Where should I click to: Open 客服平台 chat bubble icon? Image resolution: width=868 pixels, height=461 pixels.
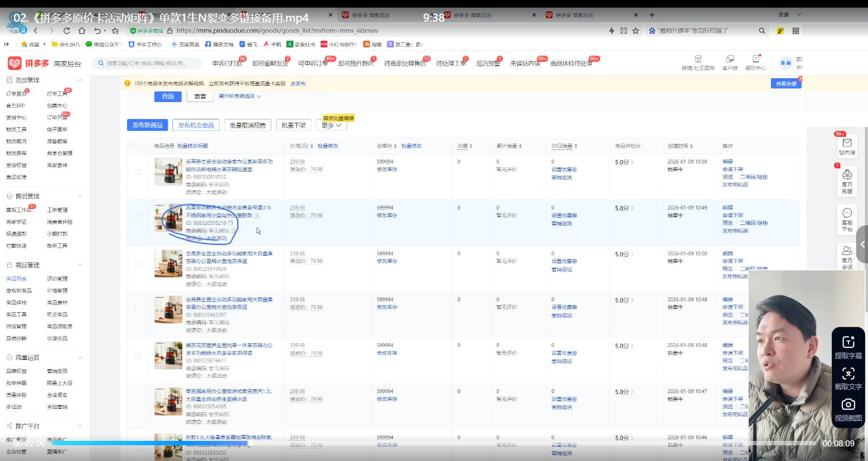point(847,212)
